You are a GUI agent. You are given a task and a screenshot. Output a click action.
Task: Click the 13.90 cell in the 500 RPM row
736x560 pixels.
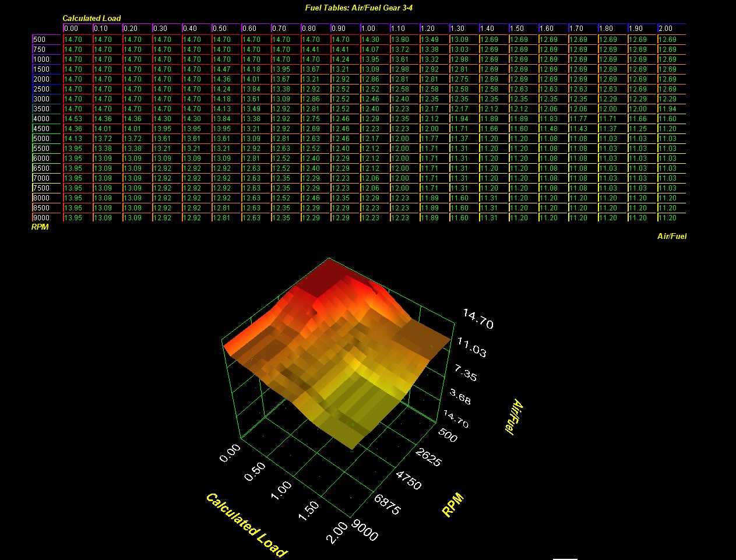(404, 40)
